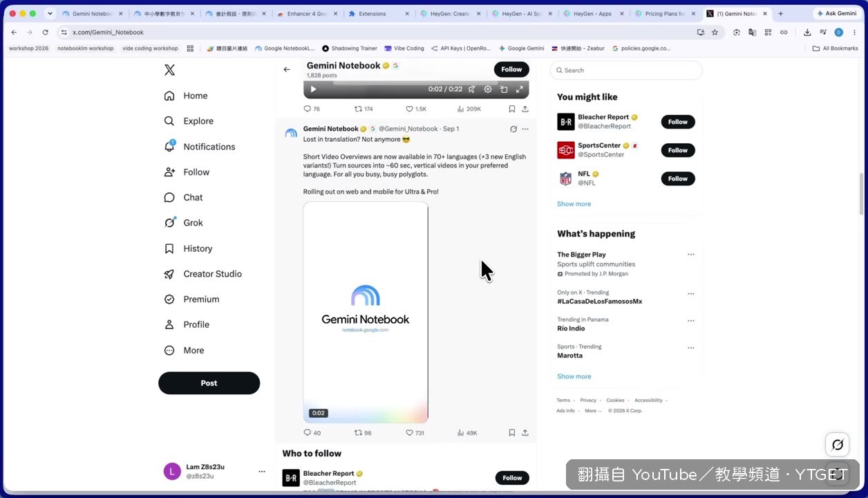868x498 pixels.
Task: Open @Gemini_Notebook handle link in post
Action: pos(408,129)
